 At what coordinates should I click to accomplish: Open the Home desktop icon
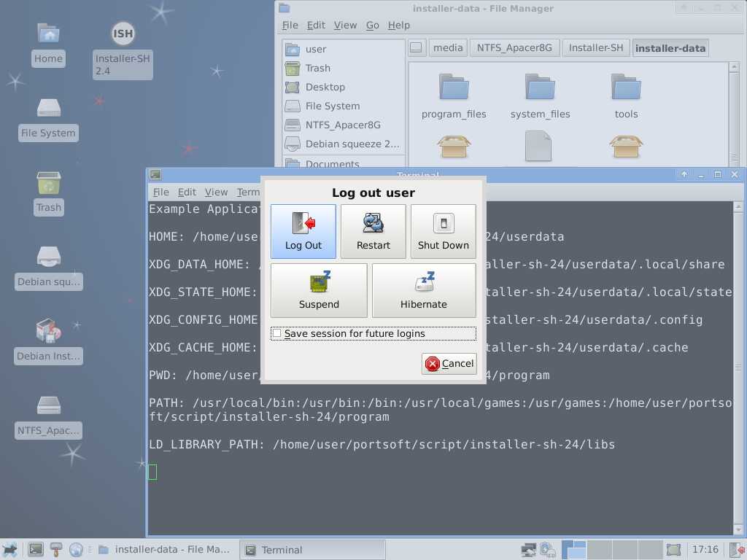[x=48, y=44]
